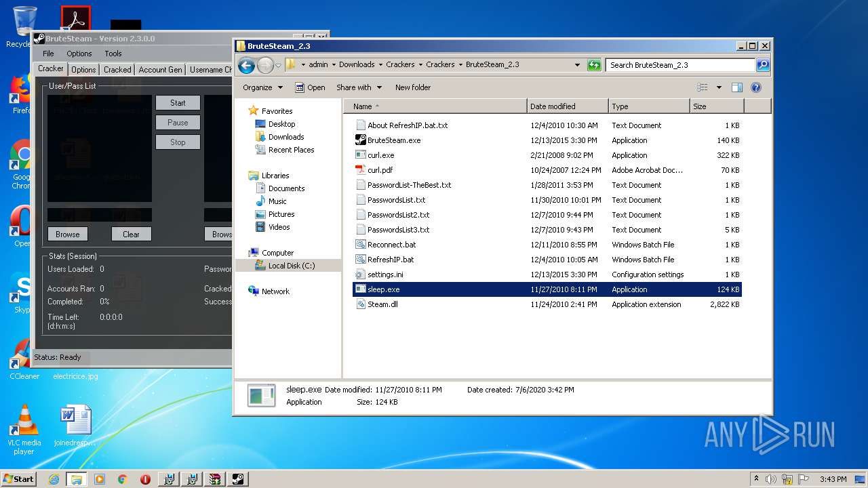Open the Videos library
The height and width of the screenshot is (488, 868).
click(x=279, y=227)
